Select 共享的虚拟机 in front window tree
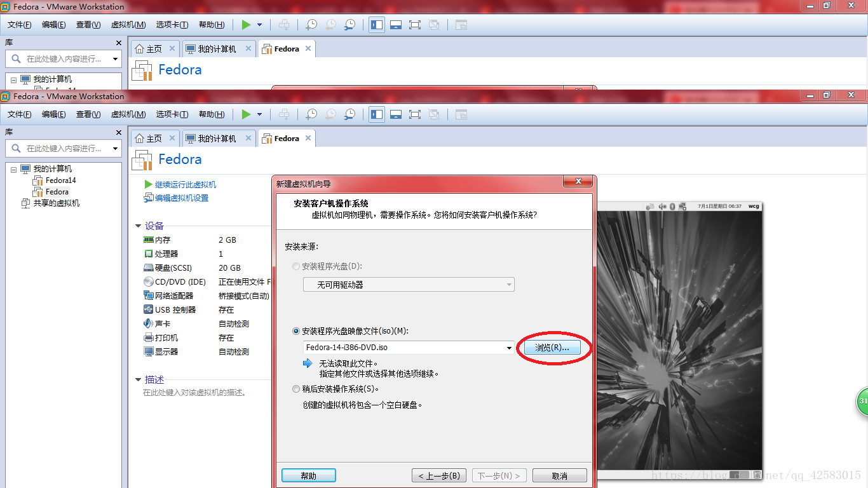868x488 pixels. (x=57, y=203)
